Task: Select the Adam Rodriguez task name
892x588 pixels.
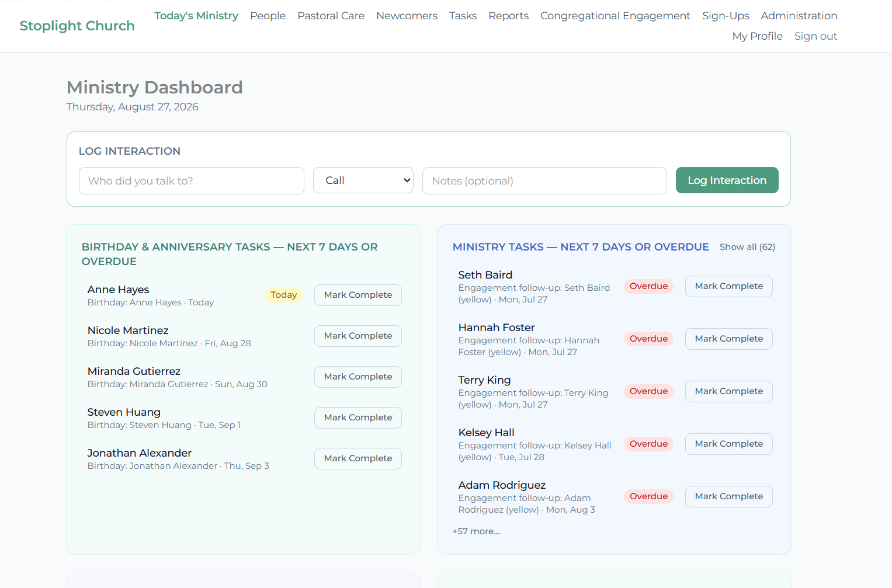Action: [502, 485]
